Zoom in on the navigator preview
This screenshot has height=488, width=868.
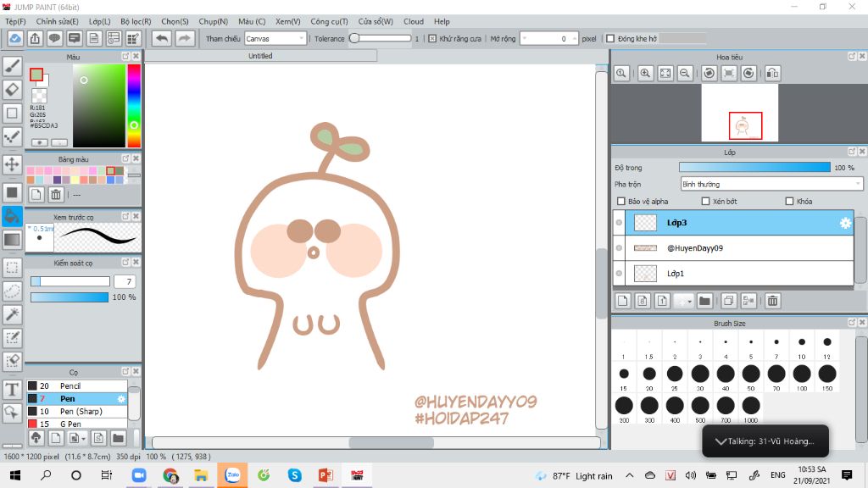645,74
